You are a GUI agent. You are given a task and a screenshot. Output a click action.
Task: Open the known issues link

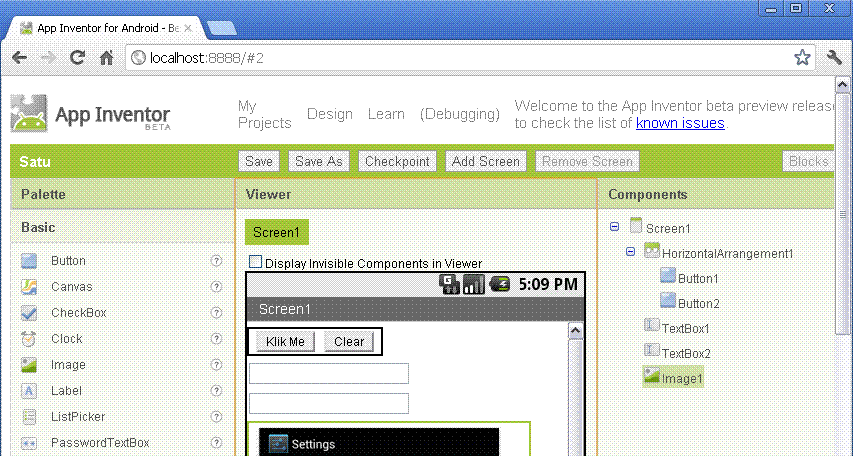680,124
